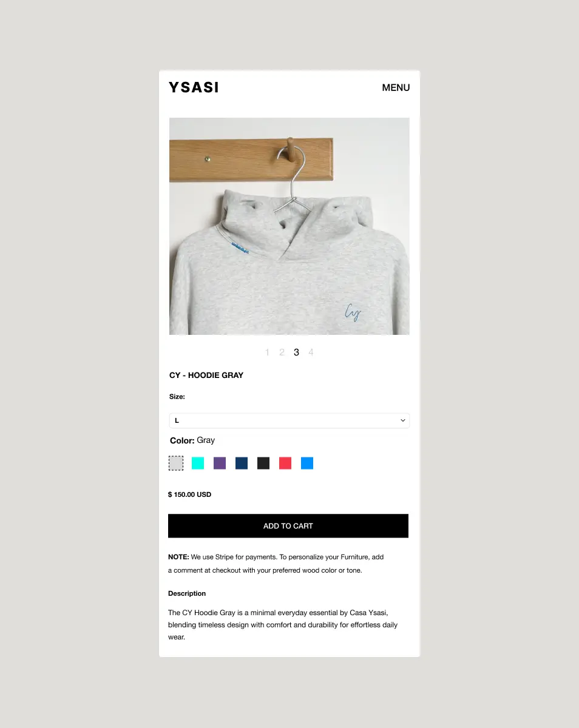579x728 pixels.
Task: Open the MENU navigation
Action: click(396, 87)
